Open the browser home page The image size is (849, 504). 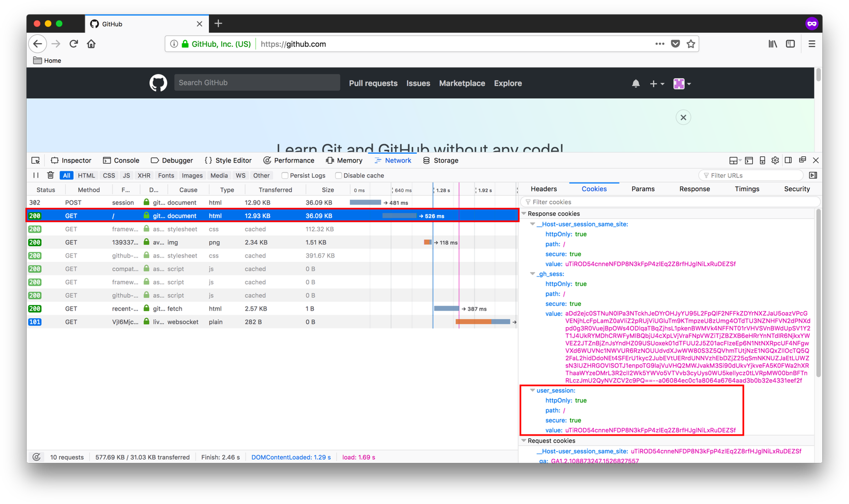pos(91,44)
